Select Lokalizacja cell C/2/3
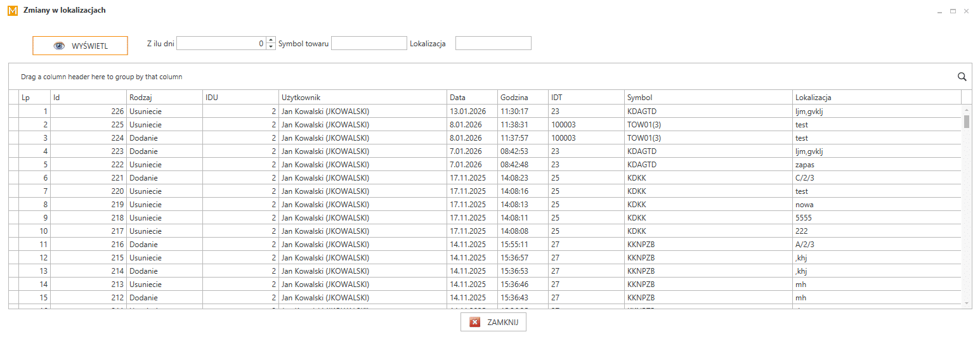 877,178
